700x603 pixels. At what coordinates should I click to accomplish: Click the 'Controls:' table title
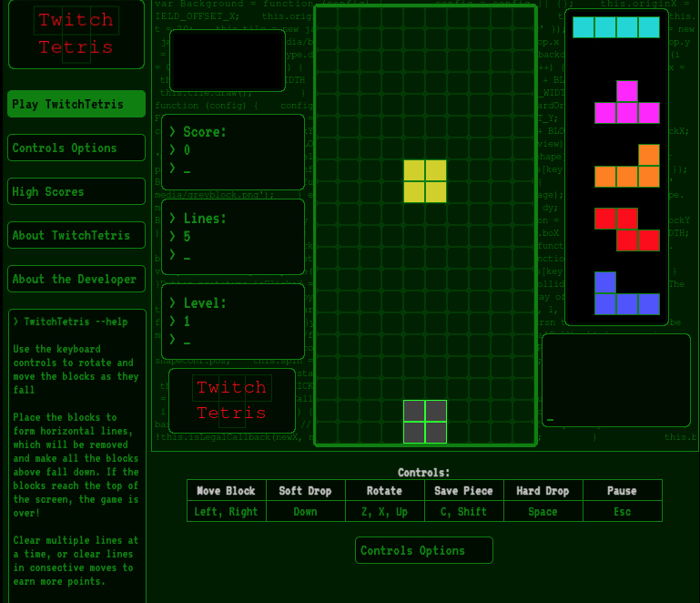(423, 473)
